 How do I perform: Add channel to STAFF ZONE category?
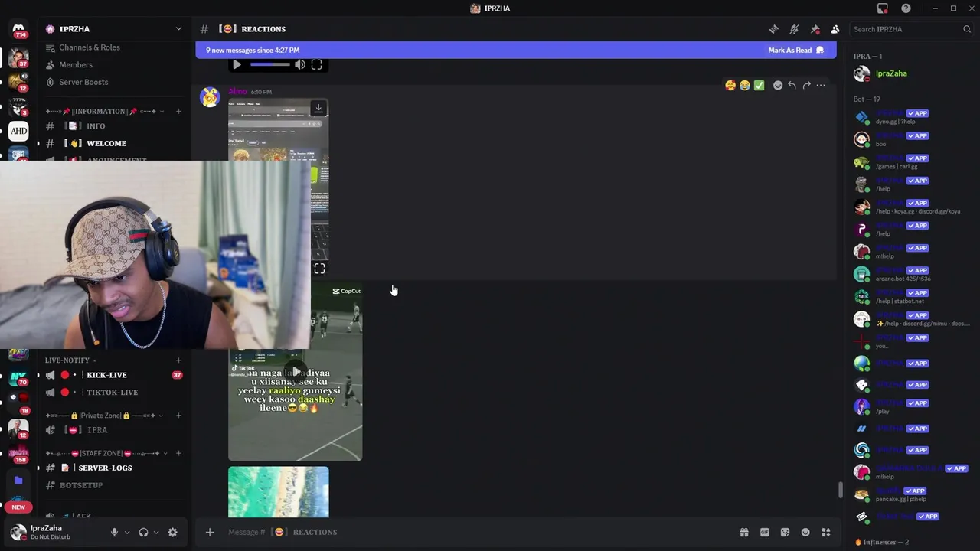pos(178,453)
